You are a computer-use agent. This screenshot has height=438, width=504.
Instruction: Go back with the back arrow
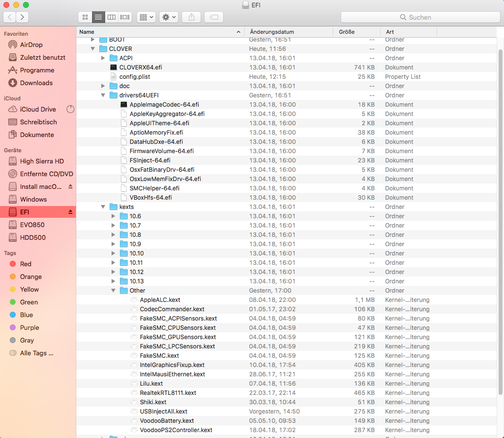coord(10,17)
